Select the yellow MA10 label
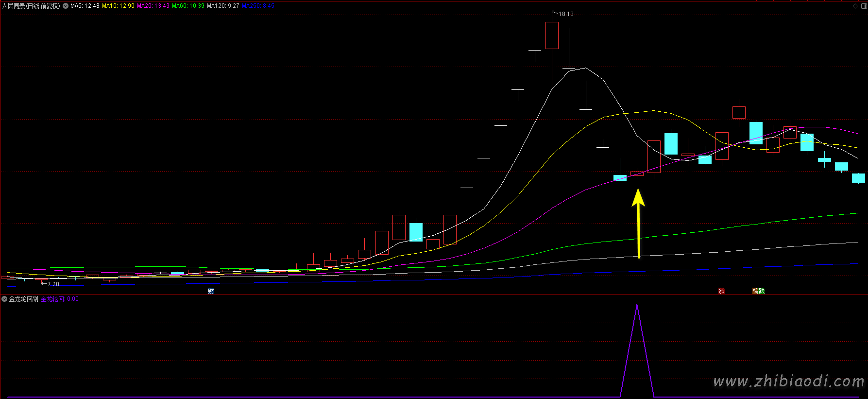The image size is (868, 399). [118, 6]
